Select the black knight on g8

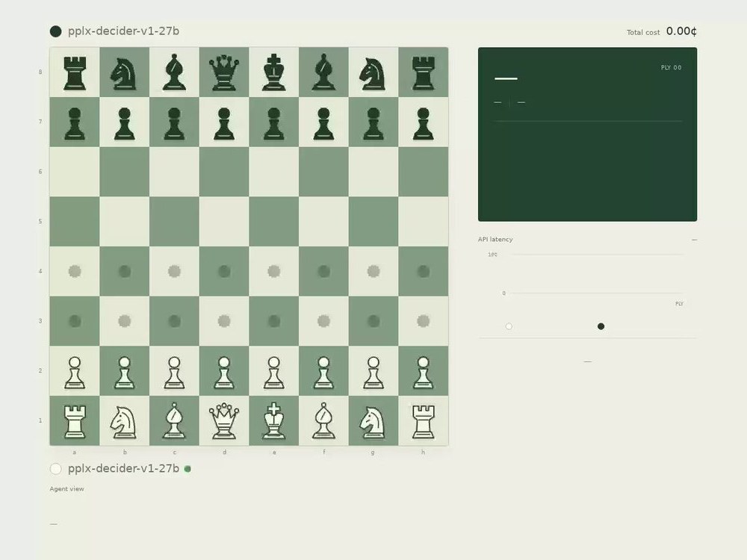click(x=373, y=73)
